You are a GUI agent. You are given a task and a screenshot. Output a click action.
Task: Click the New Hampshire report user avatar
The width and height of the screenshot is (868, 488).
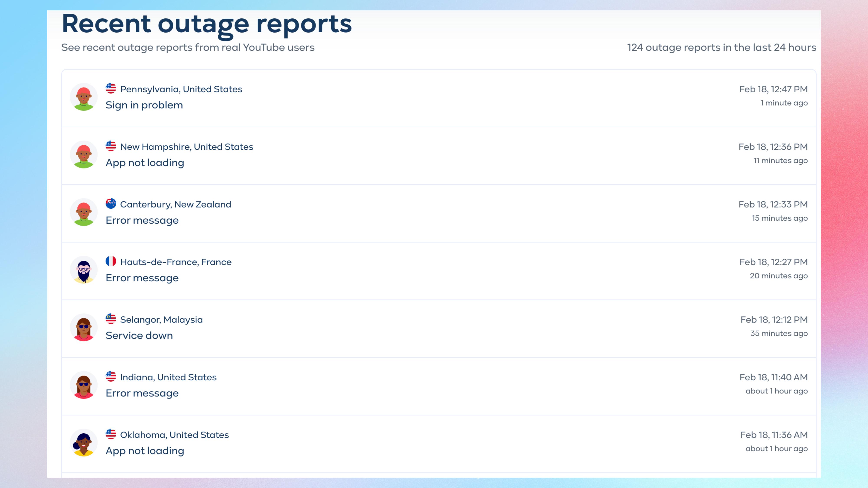84,155
